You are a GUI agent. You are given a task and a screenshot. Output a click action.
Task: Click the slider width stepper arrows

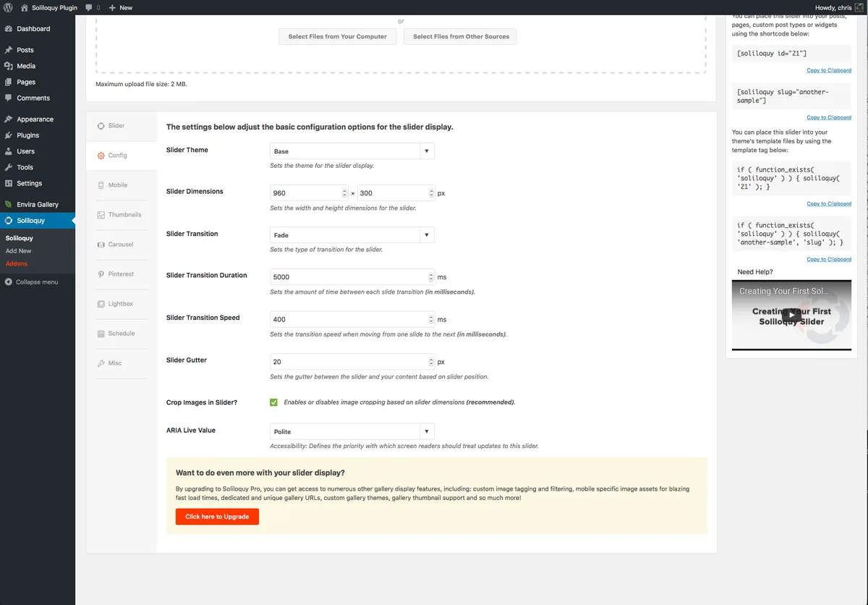coord(344,193)
